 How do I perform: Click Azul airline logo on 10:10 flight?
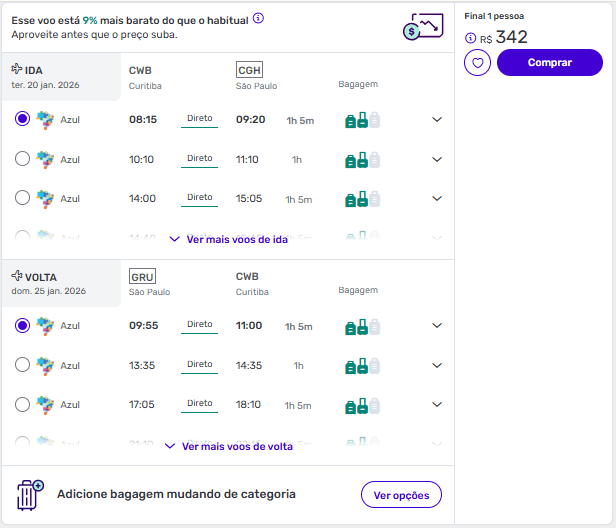pyautogui.click(x=44, y=159)
